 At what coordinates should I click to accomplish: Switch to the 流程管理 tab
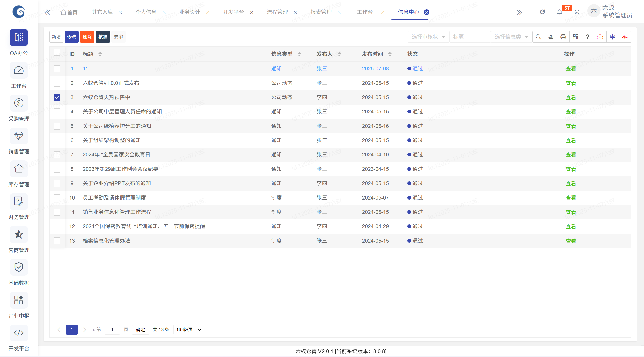tap(277, 12)
